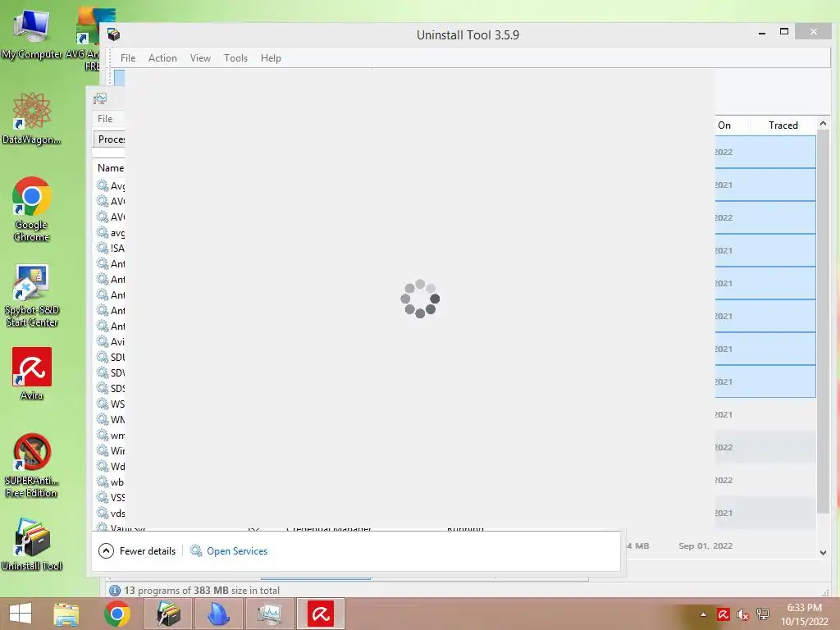
Task: Open the taskbar clock showing 6:33 PM
Action: point(804,614)
